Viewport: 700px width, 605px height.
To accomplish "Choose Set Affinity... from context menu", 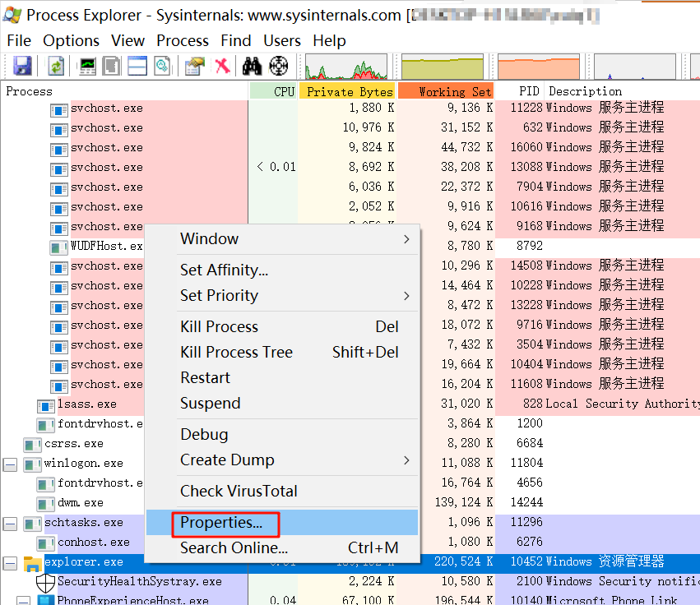I will pyautogui.click(x=282, y=270).
